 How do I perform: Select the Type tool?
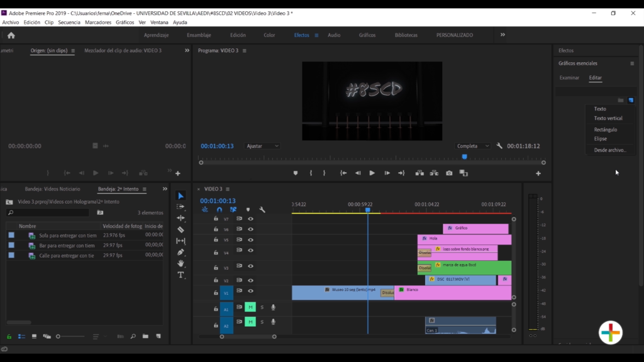(x=180, y=275)
